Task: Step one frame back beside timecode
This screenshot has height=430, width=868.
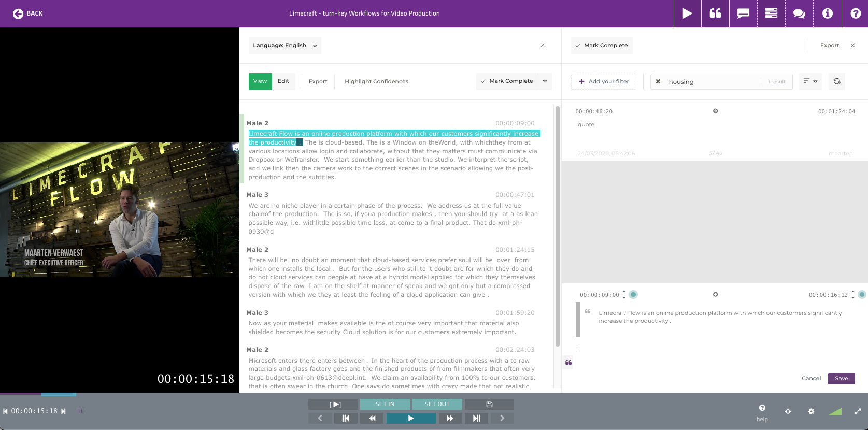Action: point(5,411)
